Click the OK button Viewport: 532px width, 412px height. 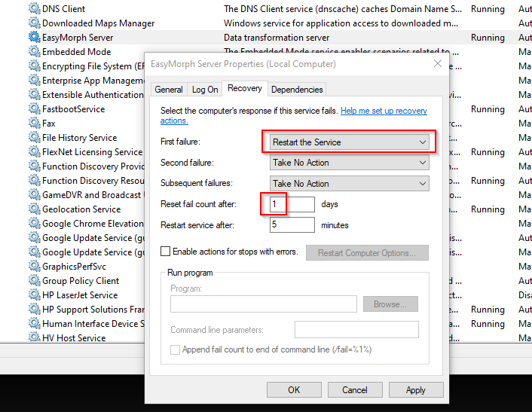click(x=294, y=389)
